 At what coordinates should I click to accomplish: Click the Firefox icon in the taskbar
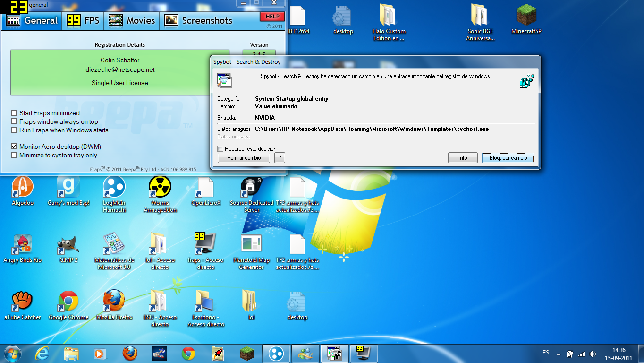(129, 354)
